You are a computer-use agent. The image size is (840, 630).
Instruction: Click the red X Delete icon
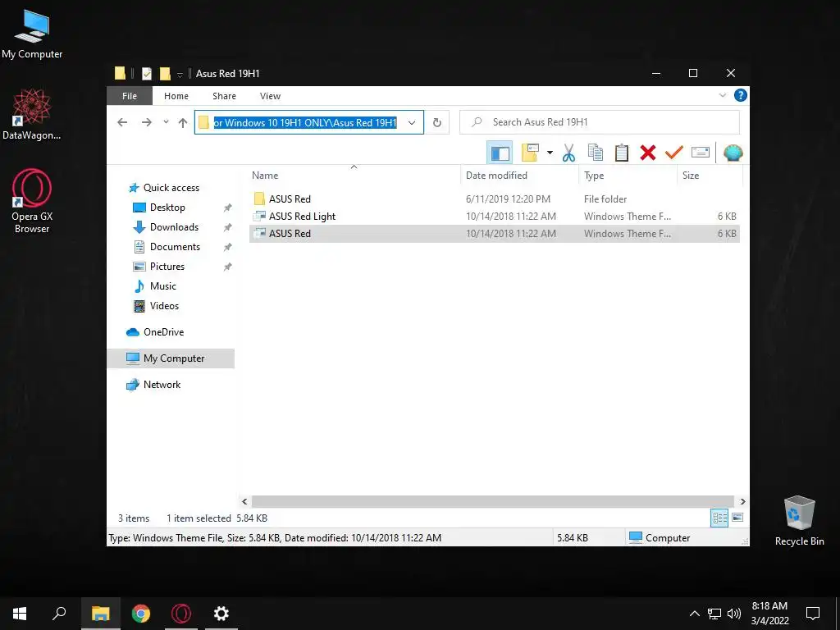pyautogui.click(x=648, y=153)
